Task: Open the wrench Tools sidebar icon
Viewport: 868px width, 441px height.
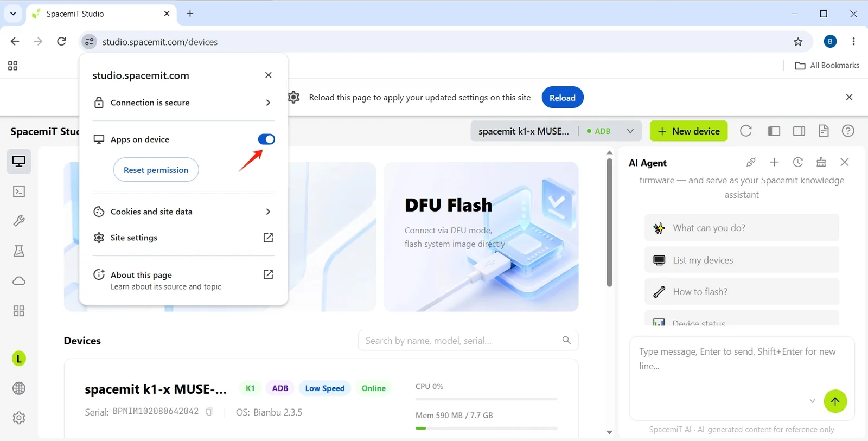Action: (19, 221)
